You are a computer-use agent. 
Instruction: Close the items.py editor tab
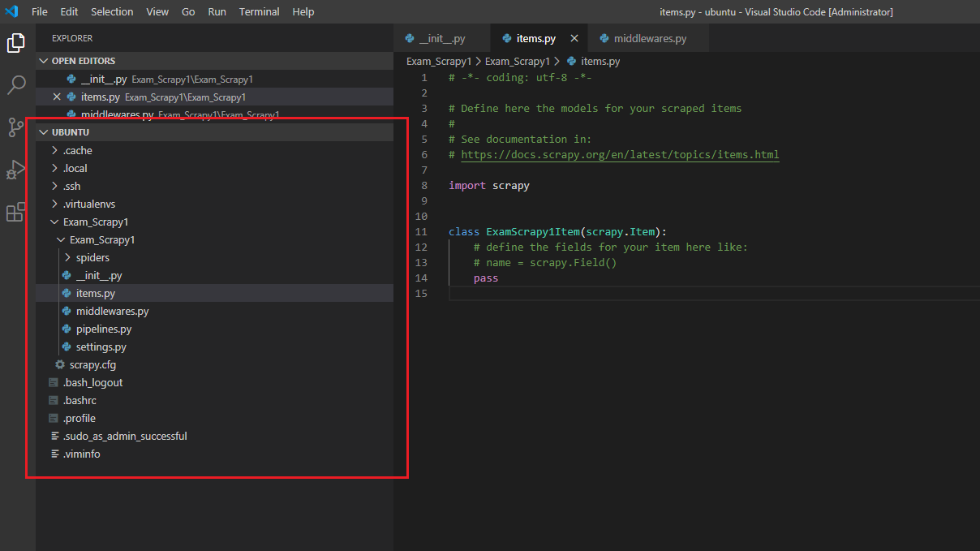[x=574, y=38]
